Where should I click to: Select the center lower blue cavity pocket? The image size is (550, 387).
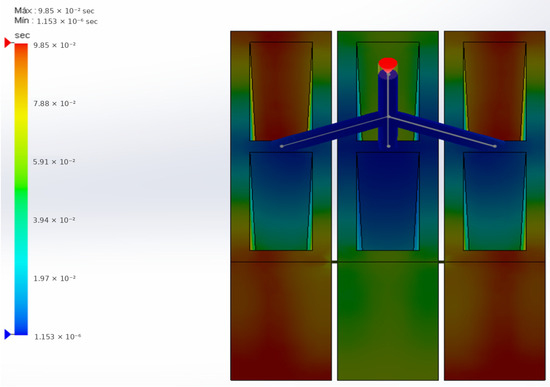point(388,201)
